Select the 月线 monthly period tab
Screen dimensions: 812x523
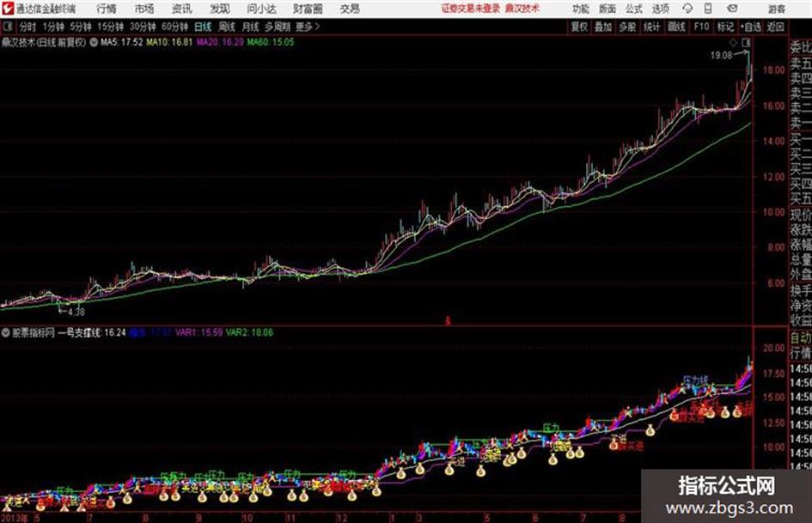pos(251,27)
